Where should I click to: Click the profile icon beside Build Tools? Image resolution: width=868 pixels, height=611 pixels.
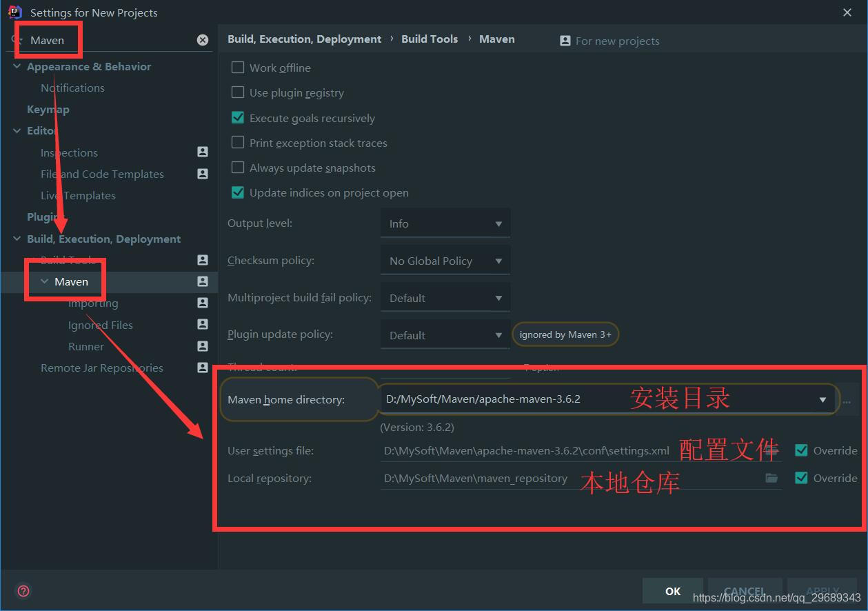(x=203, y=260)
